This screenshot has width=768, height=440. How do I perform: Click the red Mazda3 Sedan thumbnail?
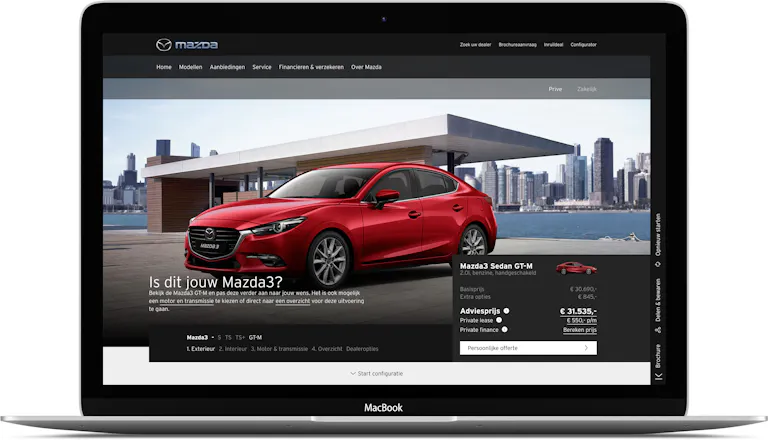coord(576,268)
